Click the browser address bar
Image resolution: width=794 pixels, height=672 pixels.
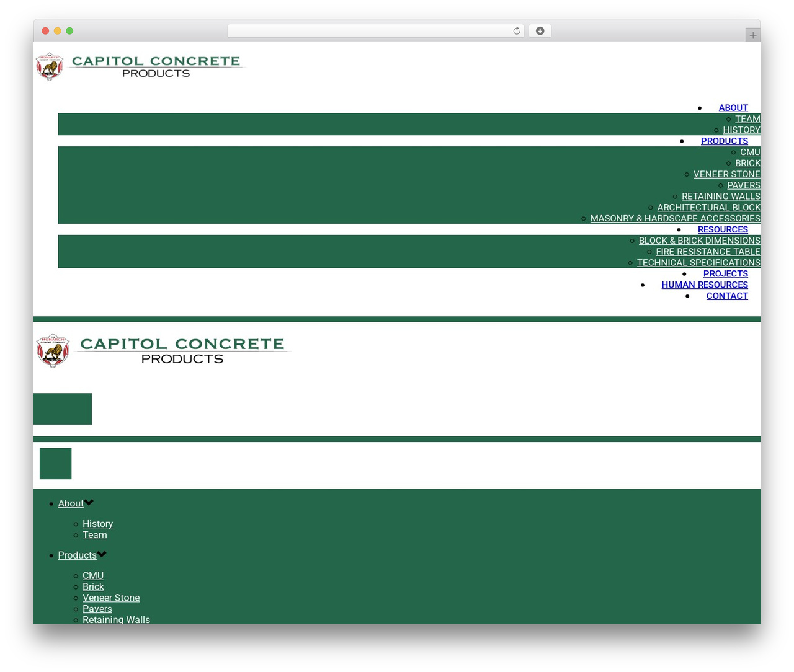click(x=375, y=31)
